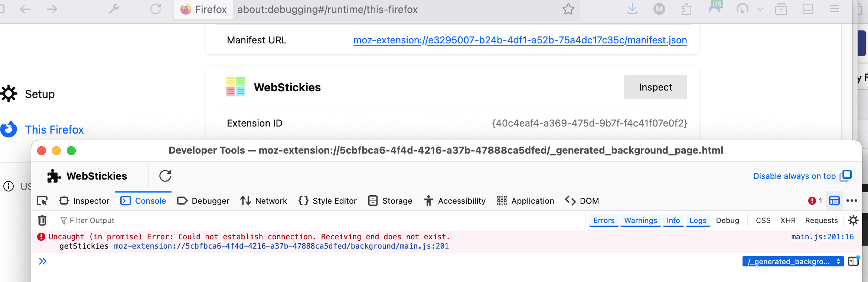The width and height of the screenshot is (868, 282).
Task: Toggle split console sidebar icon
Action: pyautogui.click(x=853, y=262)
